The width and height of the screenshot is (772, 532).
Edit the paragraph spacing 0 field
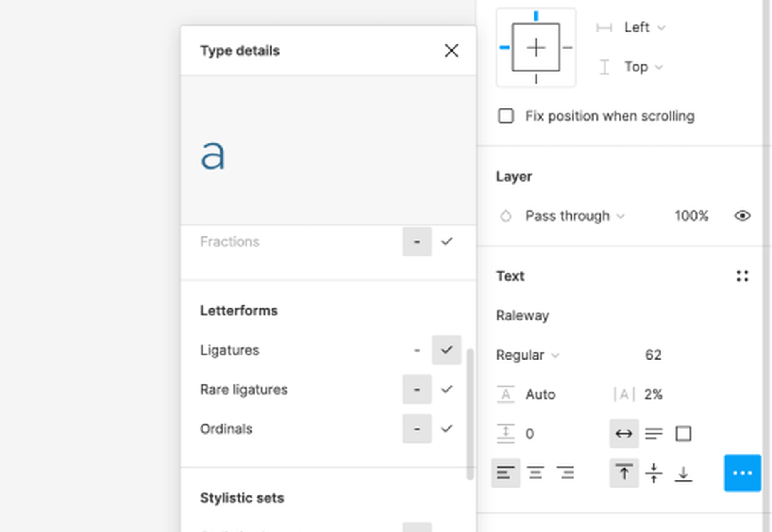530,433
